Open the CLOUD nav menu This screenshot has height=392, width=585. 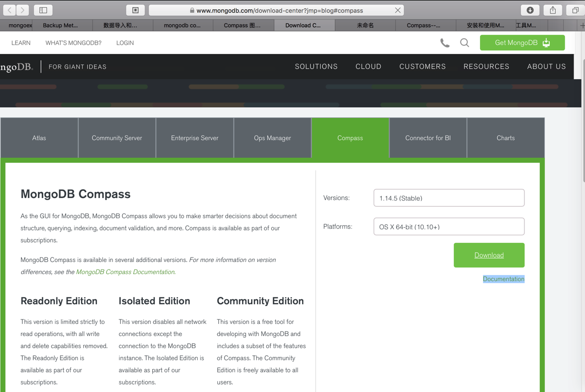pos(368,67)
